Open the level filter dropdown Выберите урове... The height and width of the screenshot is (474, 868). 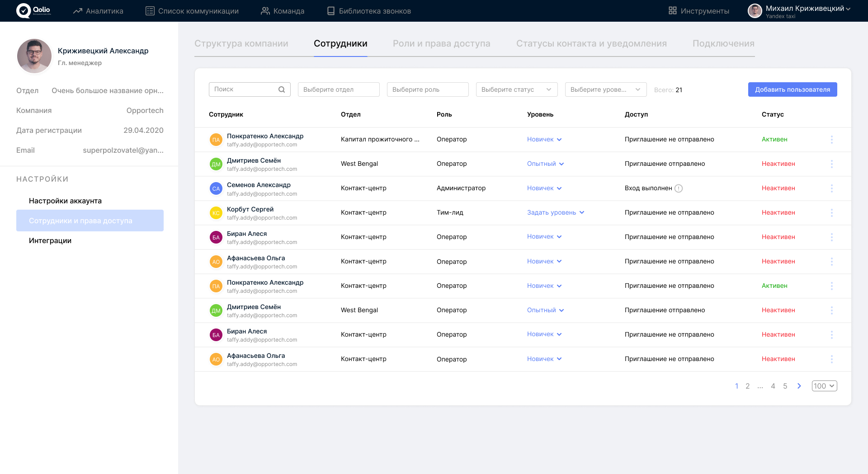[605, 89]
